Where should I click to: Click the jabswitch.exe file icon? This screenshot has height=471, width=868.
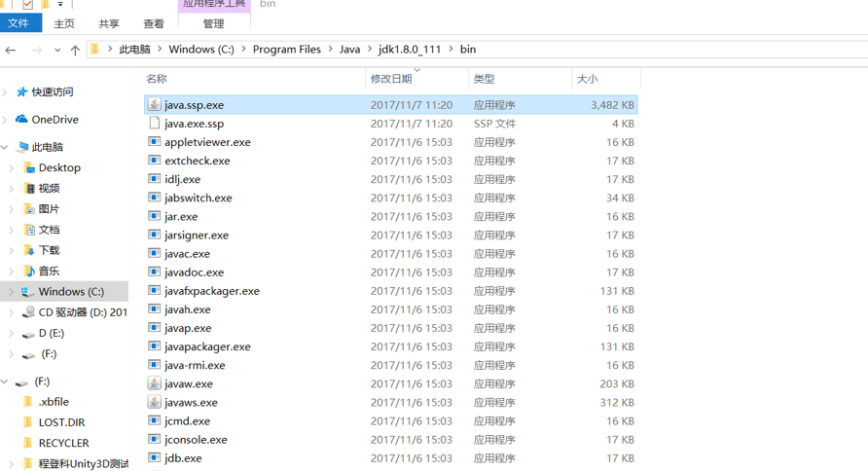[155, 198]
